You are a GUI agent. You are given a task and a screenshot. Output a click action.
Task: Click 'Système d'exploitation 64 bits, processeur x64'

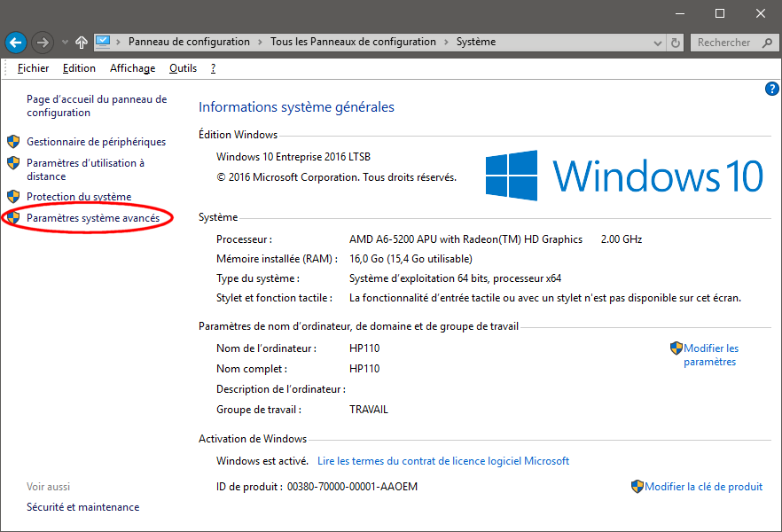tap(456, 278)
